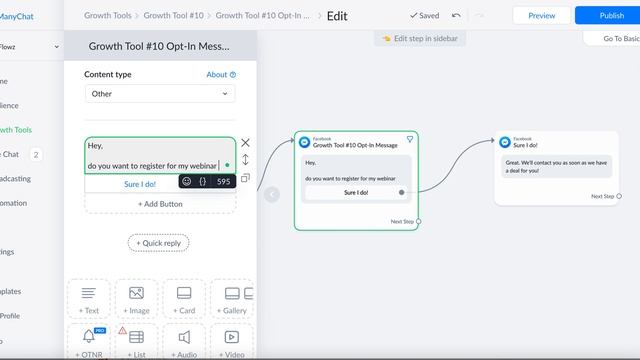
Task: Click the Add Button option
Action: point(160,204)
